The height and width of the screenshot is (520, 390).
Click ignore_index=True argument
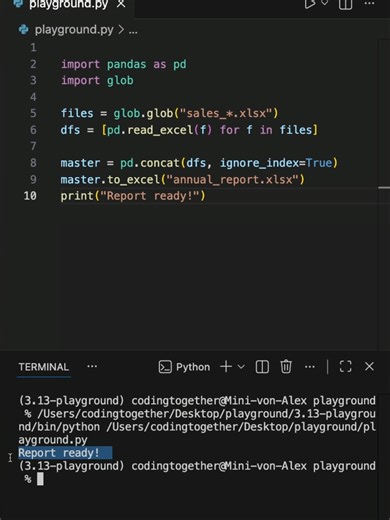coord(276,163)
